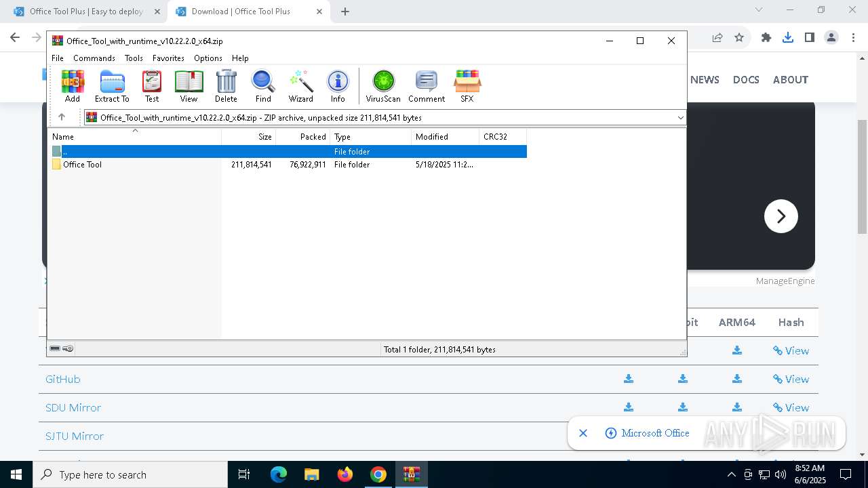Create SFX self-extracting archive

[467, 86]
